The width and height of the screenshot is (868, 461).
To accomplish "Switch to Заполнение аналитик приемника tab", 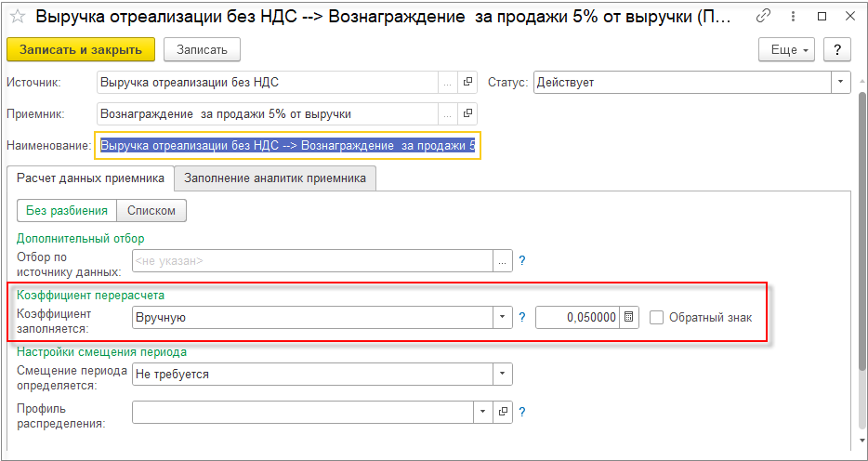I will pyautogui.click(x=275, y=178).
